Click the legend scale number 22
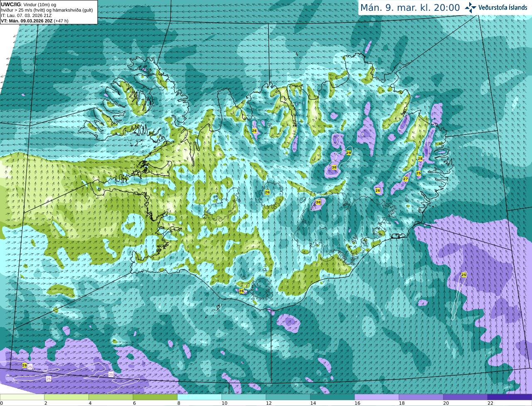This screenshot has height=406, width=532. point(490,403)
